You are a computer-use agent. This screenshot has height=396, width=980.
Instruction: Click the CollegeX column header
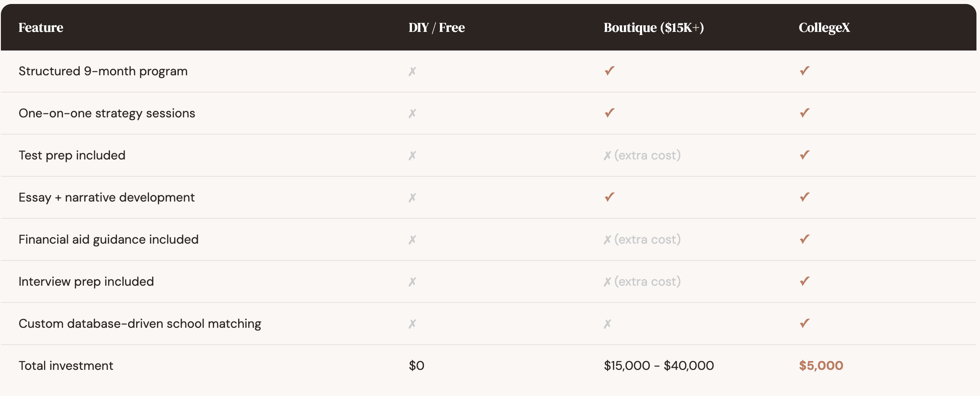tap(824, 27)
